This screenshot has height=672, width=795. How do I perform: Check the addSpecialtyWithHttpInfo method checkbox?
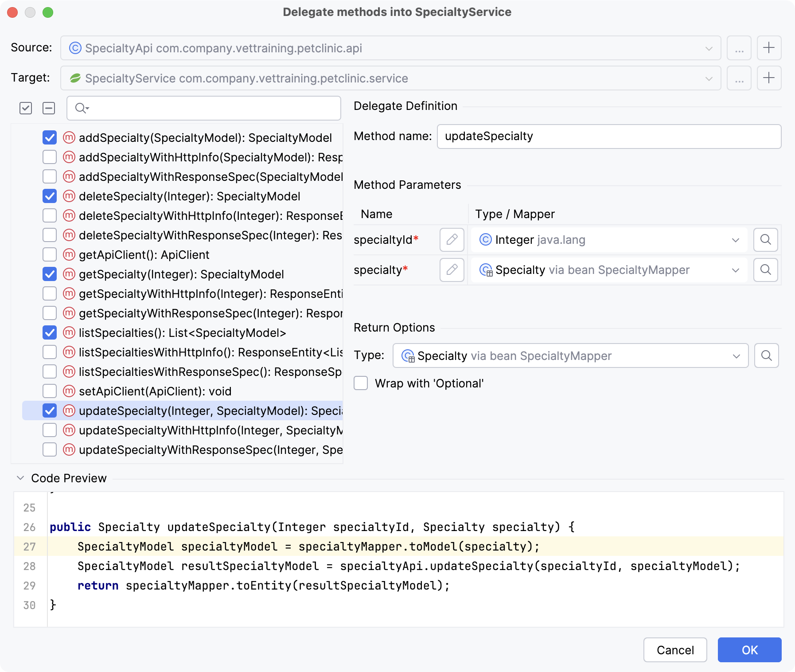(49, 157)
